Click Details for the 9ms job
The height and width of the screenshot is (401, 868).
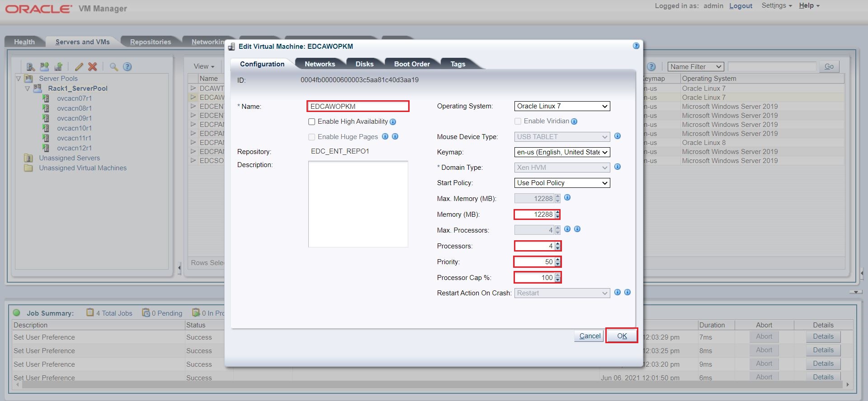click(823, 364)
